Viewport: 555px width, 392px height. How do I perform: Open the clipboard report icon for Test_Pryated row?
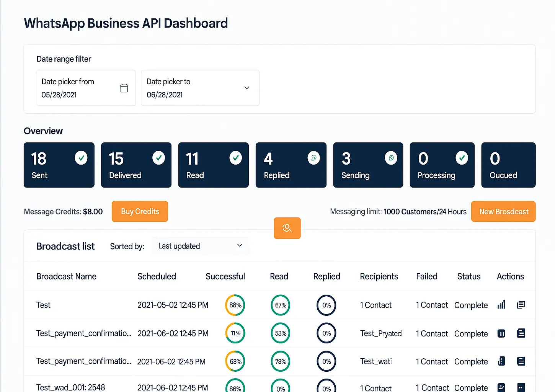pos(521,333)
